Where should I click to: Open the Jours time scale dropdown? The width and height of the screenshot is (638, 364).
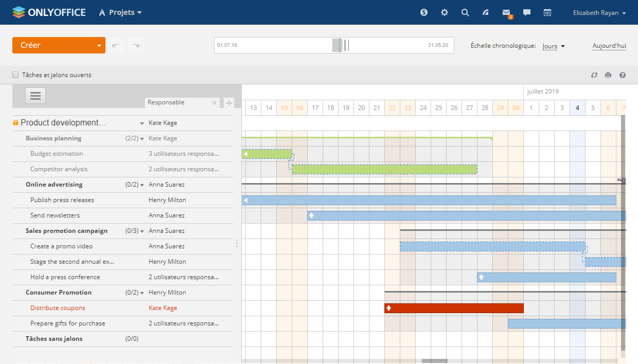pos(554,46)
